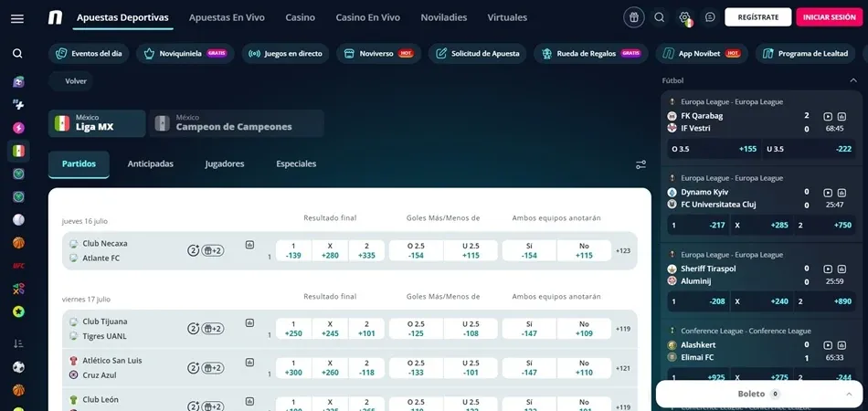The height and width of the screenshot is (411, 868).
Task: Click the pink lightning bolt sidebar icon
Action: [18, 128]
